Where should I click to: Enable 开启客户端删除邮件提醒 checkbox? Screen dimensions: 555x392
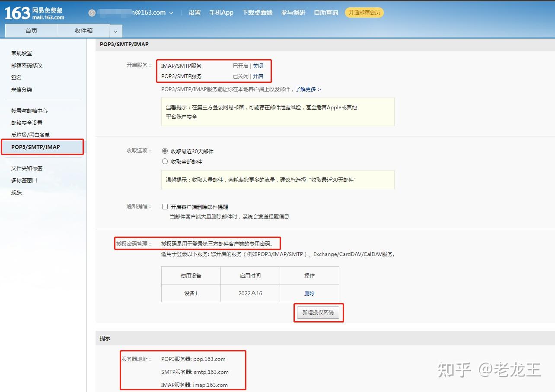click(x=165, y=206)
